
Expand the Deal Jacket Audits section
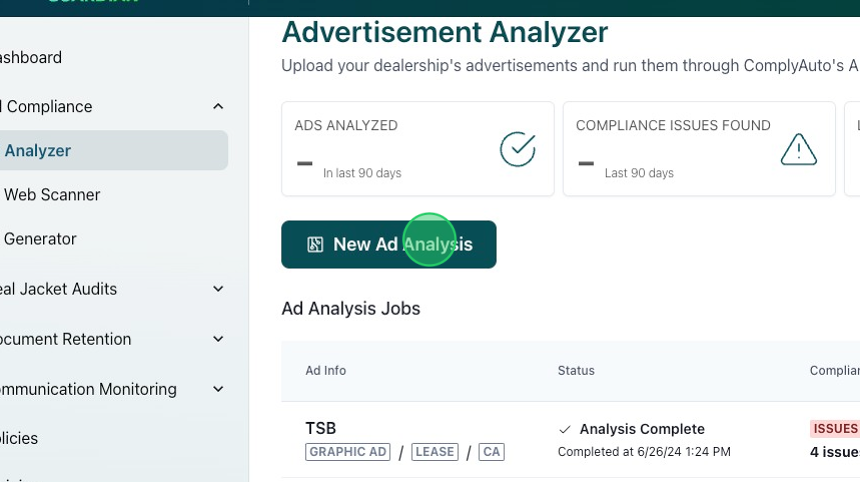[218, 289]
